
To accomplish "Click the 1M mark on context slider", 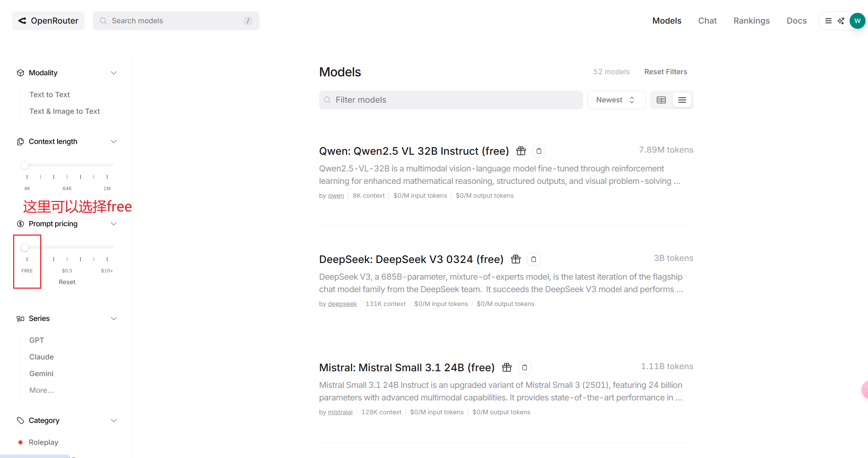I will pyautogui.click(x=107, y=188).
